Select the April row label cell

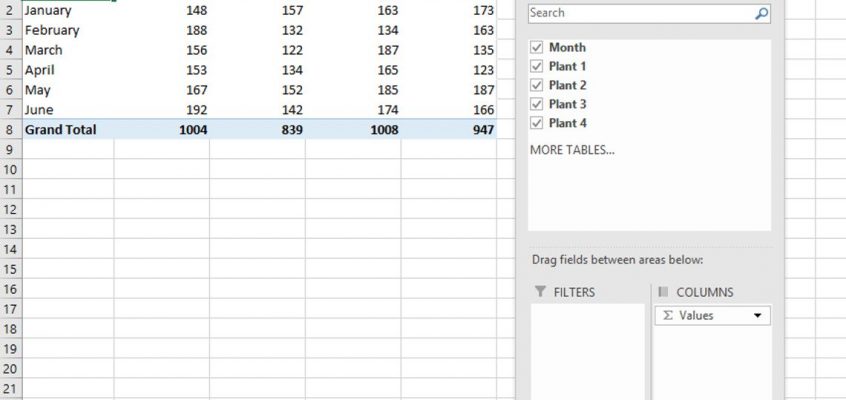pyautogui.click(x=68, y=70)
